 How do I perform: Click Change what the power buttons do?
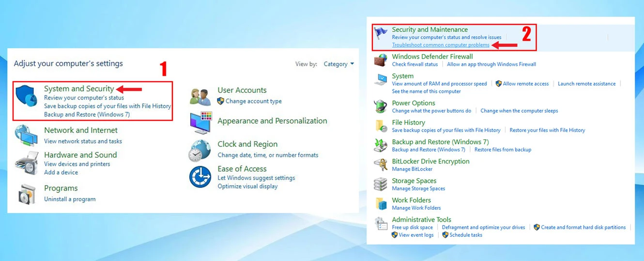point(431,111)
